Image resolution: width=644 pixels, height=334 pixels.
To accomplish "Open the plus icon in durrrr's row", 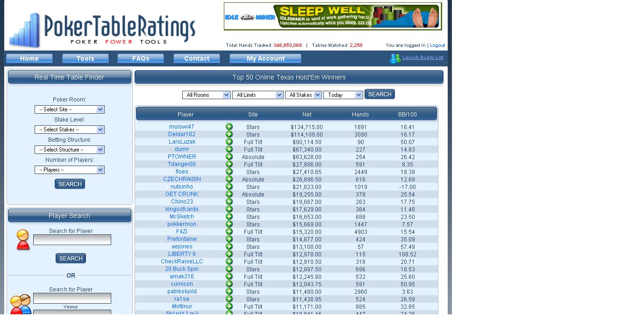I will click(229, 149).
